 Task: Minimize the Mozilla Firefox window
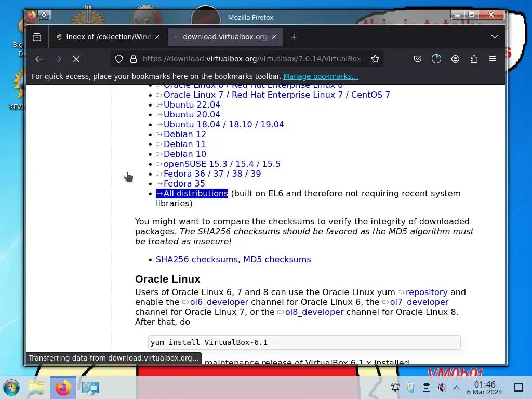point(458,15)
